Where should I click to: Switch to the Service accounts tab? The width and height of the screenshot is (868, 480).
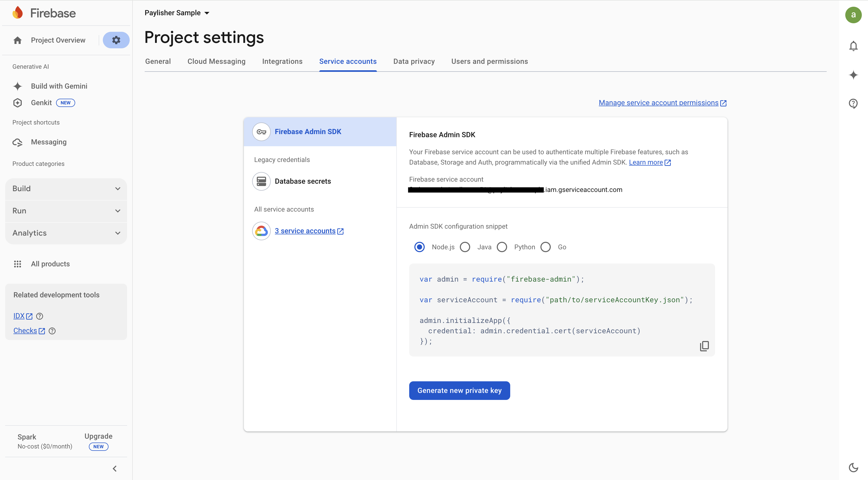[348, 61]
